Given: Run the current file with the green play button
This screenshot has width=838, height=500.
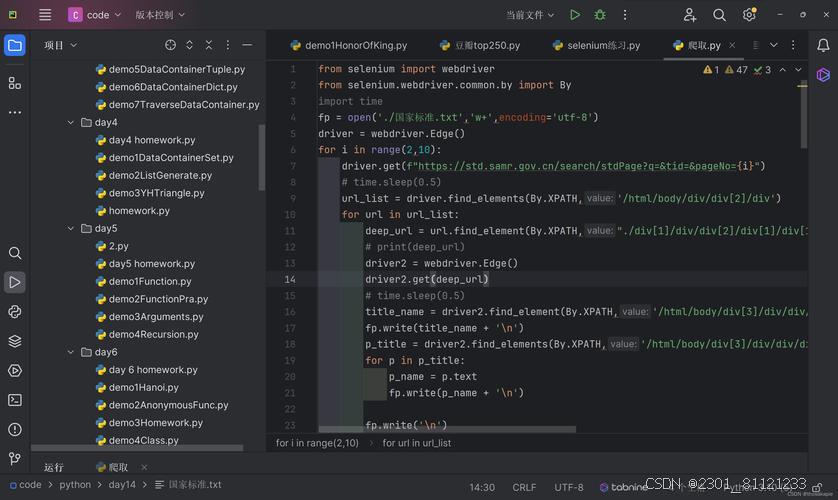Looking at the screenshot, I should pyautogui.click(x=574, y=15).
